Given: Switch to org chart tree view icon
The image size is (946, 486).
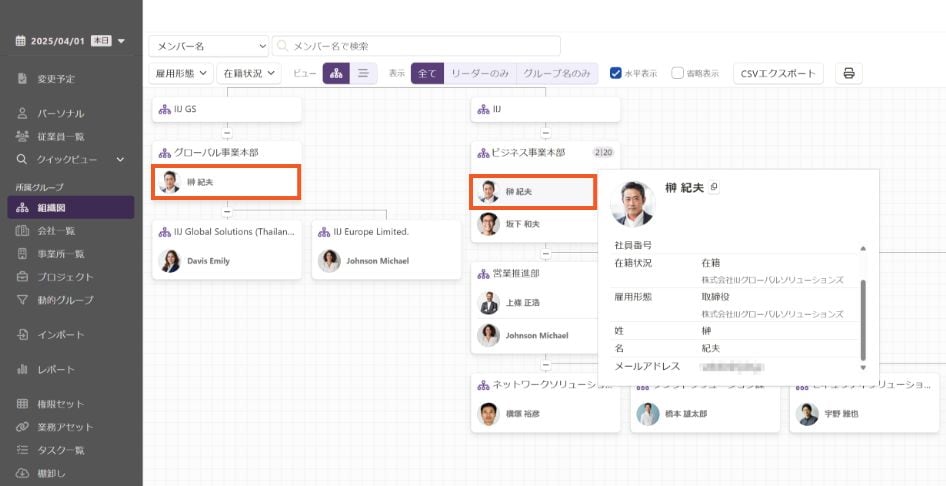Looking at the screenshot, I should click(x=336, y=73).
